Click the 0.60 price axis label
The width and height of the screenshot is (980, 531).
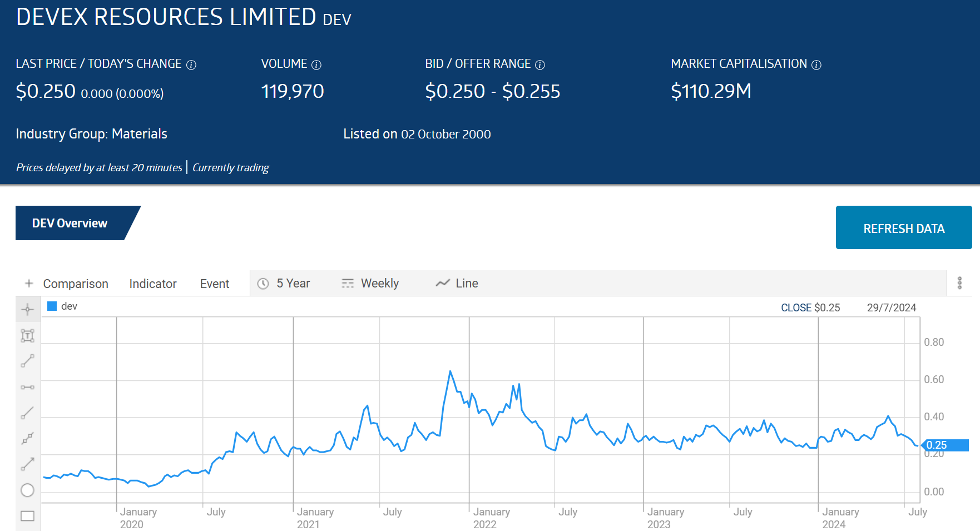pos(934,379)
